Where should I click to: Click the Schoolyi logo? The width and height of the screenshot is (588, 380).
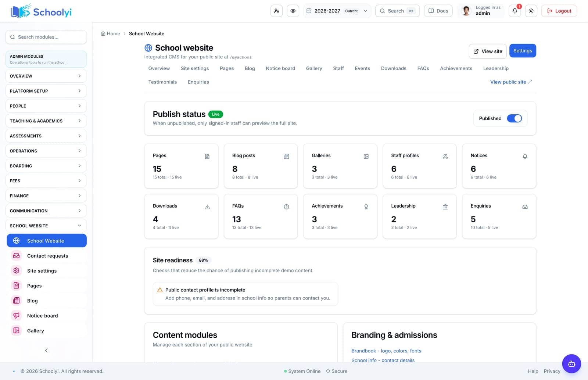pos(41,11)
